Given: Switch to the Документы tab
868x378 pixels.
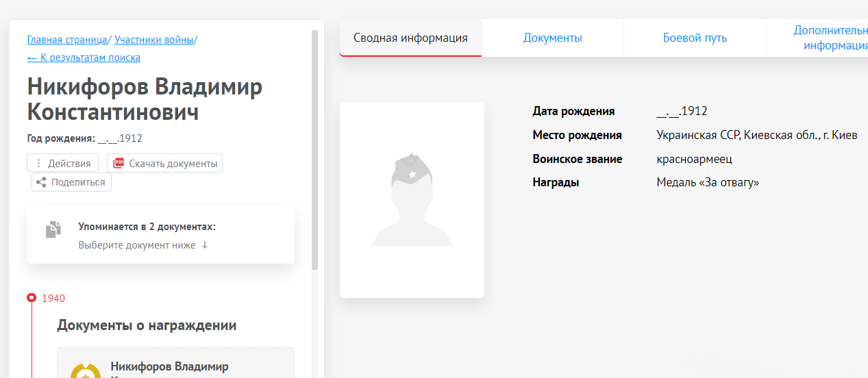Looking at the screenshot, I should (x=553, y=38).
